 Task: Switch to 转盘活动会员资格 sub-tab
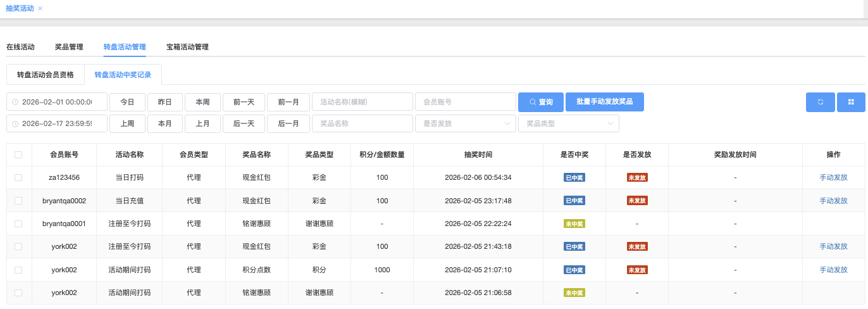pos(46,75)
